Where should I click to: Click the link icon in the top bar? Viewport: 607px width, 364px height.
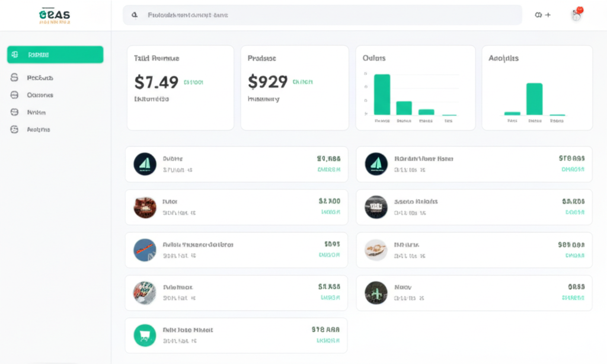tap(538, 15)
